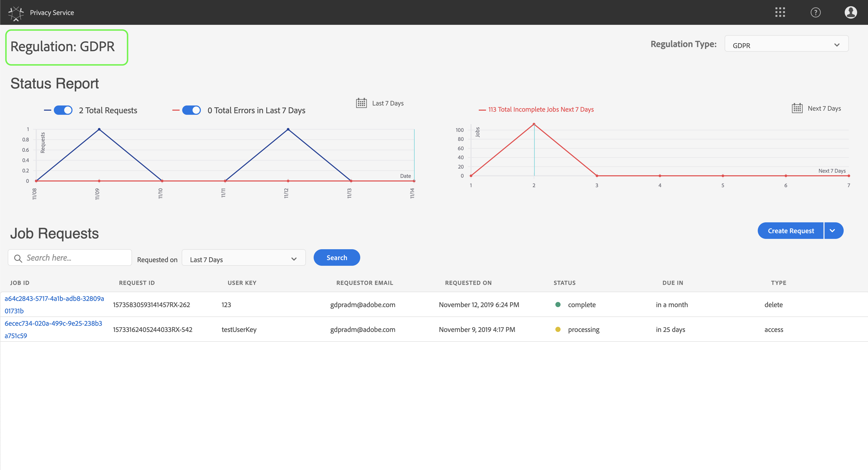Expand the Create Request arrow menu
The width and height of the screenshot is (868, 470).
[x=832, y=231]
